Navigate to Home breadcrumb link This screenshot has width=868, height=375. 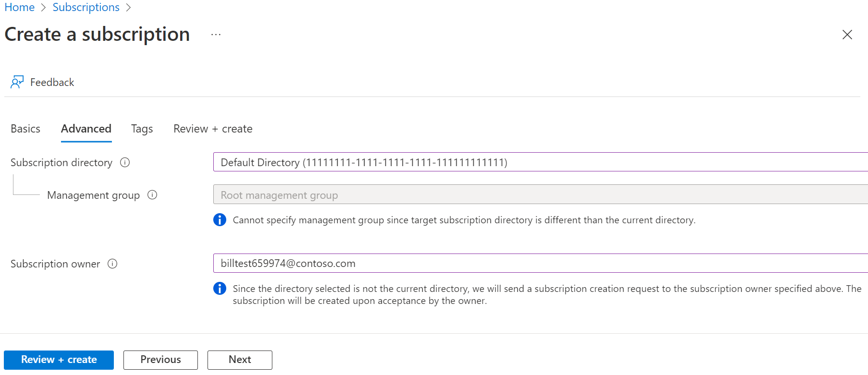(x=20, y=7)
